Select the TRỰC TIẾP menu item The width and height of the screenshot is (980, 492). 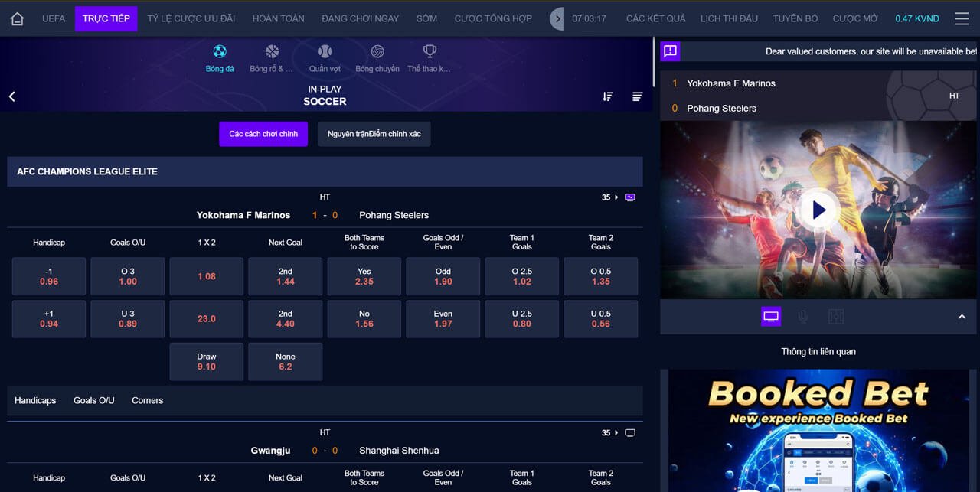pyautogui.click(x=106, y=18)
